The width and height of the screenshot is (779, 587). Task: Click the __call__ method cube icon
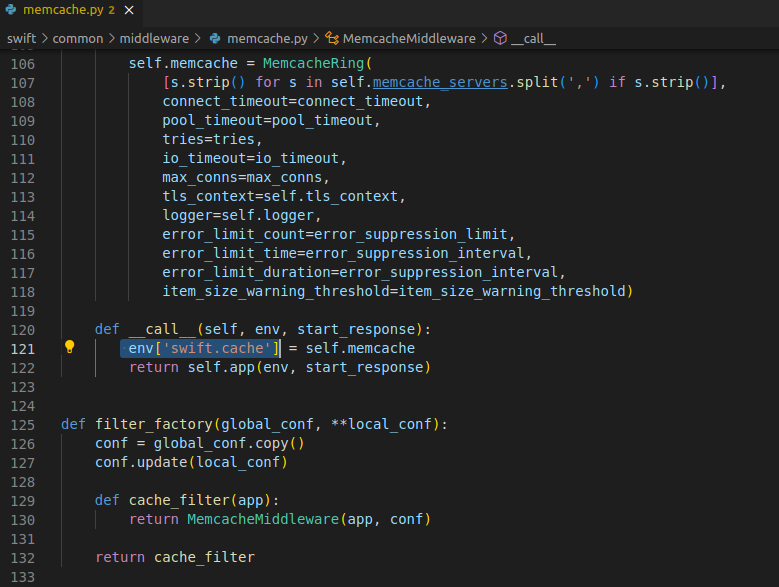click(x=500, y=38)
